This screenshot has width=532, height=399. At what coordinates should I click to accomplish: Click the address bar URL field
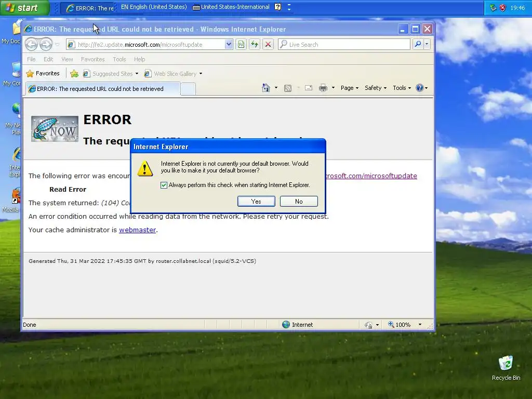146,45
